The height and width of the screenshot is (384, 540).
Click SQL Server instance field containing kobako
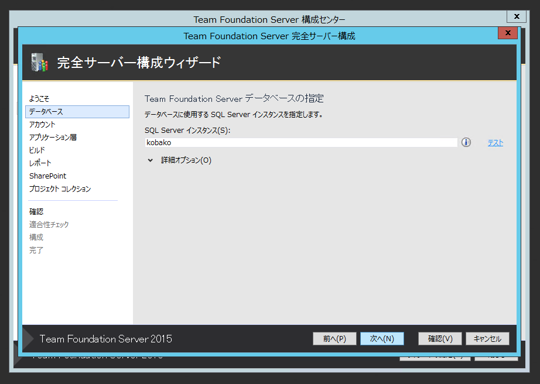(x=301, y=143)
